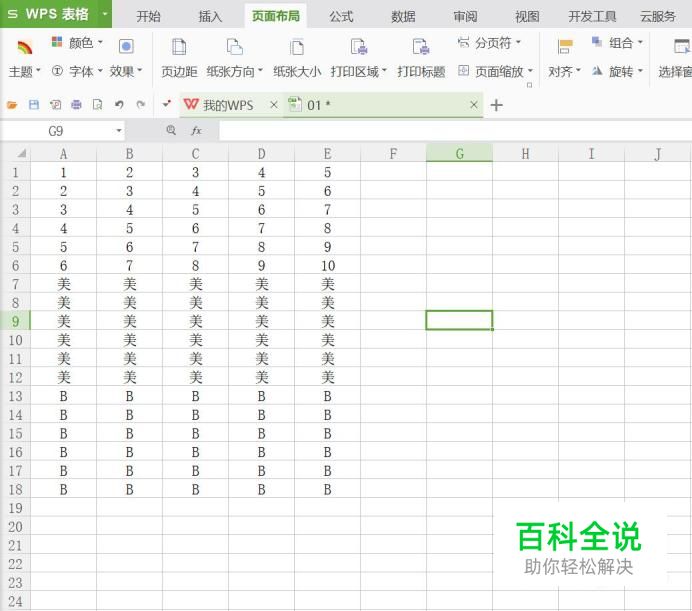
Task: Click the 页边距 margins icon
Action: point(179,47)
